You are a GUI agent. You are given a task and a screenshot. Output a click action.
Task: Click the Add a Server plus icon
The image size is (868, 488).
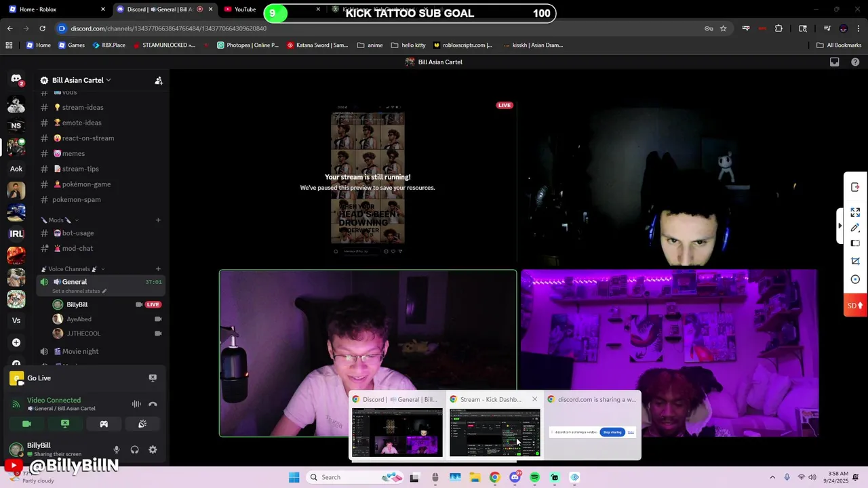16,342
